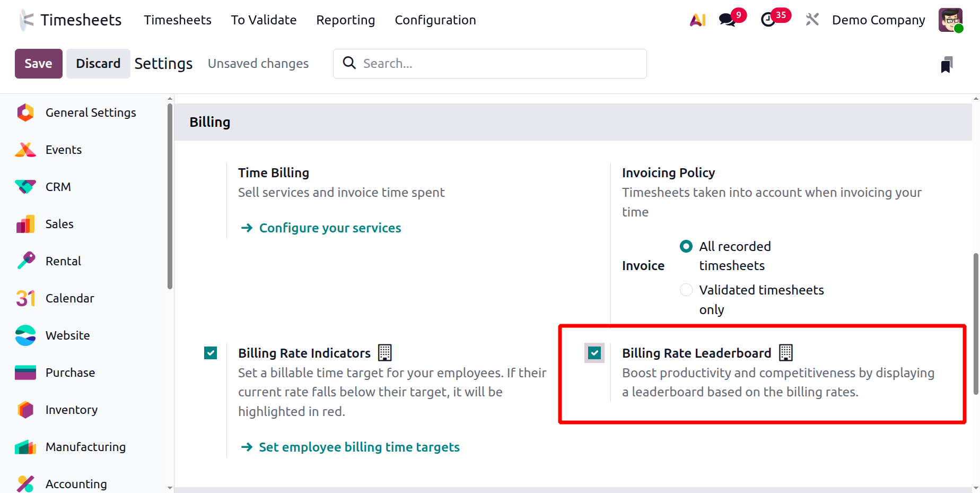Open the user avatar menu
This screenshot has height=493, width=980.
click(x=950, y=20)
